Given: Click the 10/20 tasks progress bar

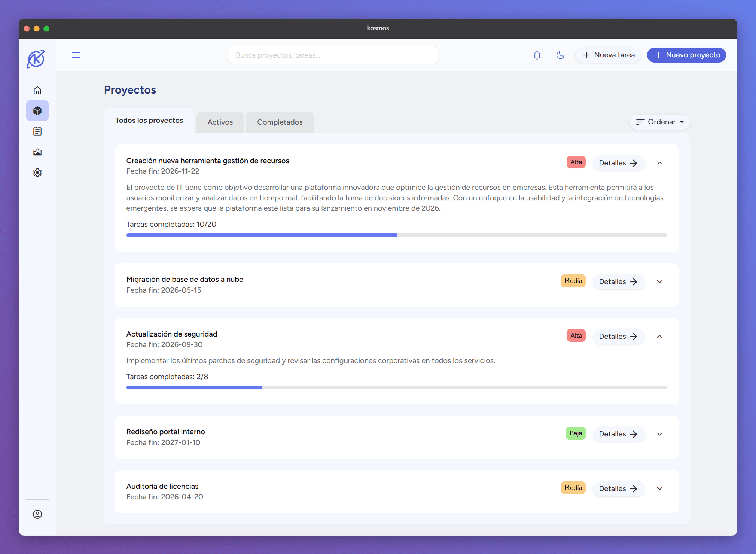Looking at the screenshot, I should pyautogui.click(x=397, y=235).
